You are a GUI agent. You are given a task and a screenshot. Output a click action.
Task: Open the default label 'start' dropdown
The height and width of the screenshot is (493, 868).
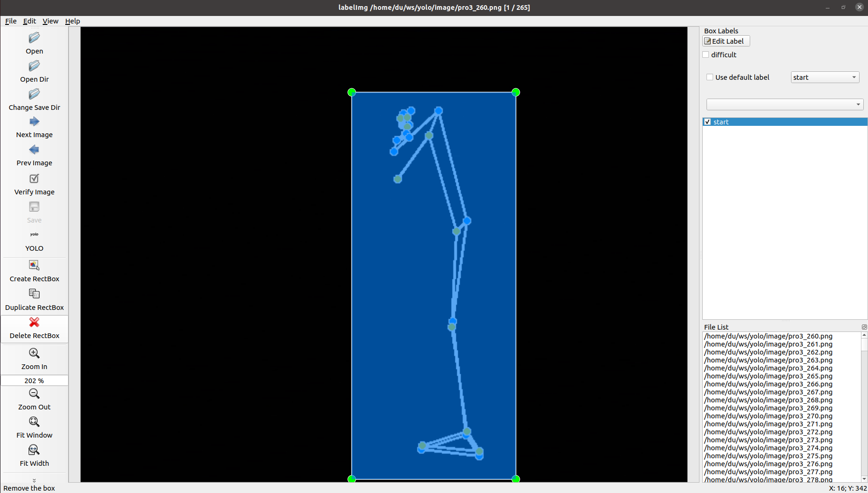825,77
